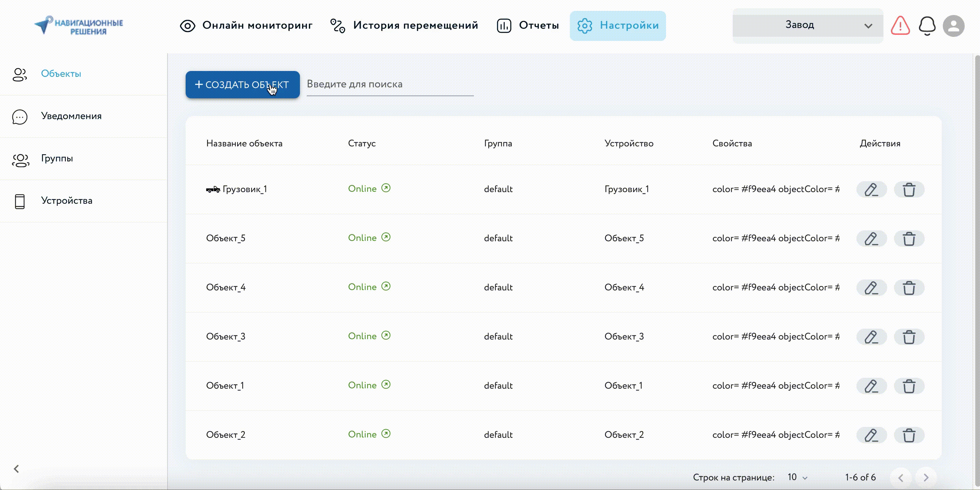980x490 pixels.
Task: Open Устройства in the sidebar
Action: [67, 201]
